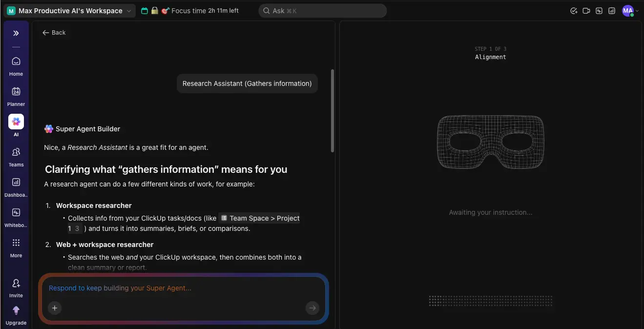
Task: Start a video recording from the top bar
Action: (586, 10)
